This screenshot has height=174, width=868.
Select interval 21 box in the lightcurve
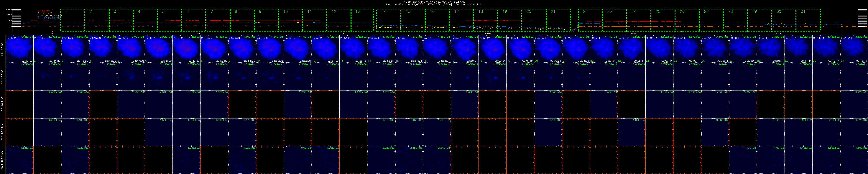click(x=558, y=21)
